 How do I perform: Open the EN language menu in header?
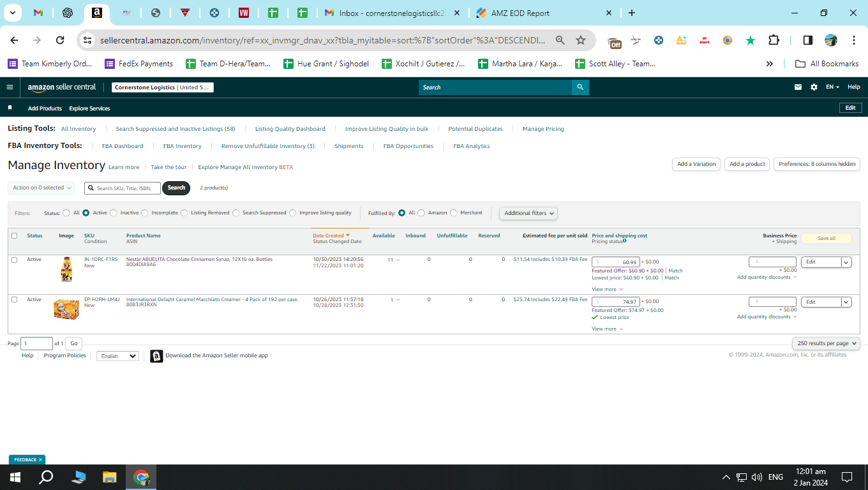(x=832, y=87)
